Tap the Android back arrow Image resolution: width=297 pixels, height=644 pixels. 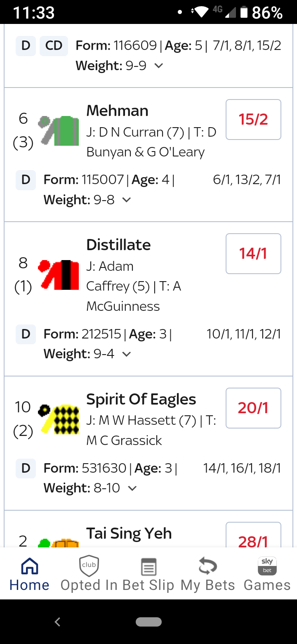[57, 622]
